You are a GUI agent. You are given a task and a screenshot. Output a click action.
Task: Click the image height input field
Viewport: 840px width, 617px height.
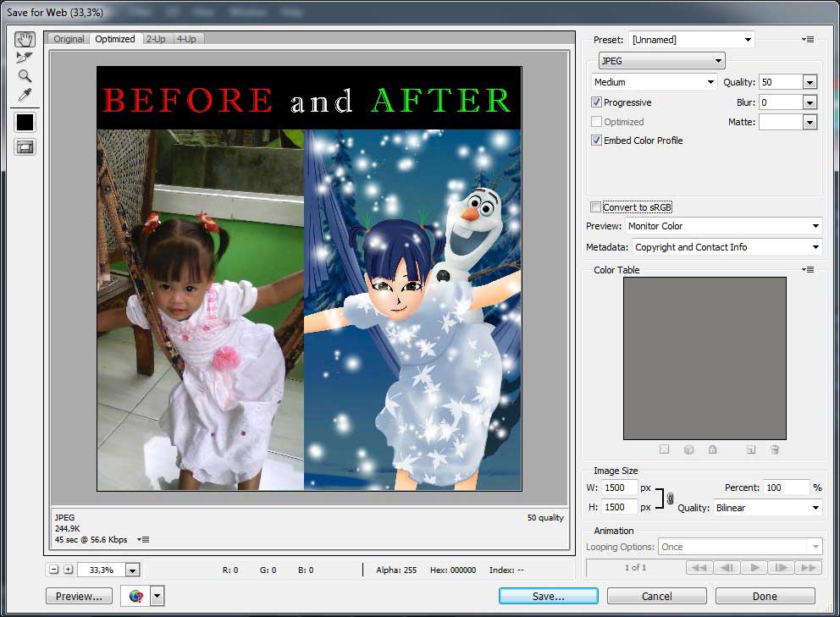click(x=619, y=507)
